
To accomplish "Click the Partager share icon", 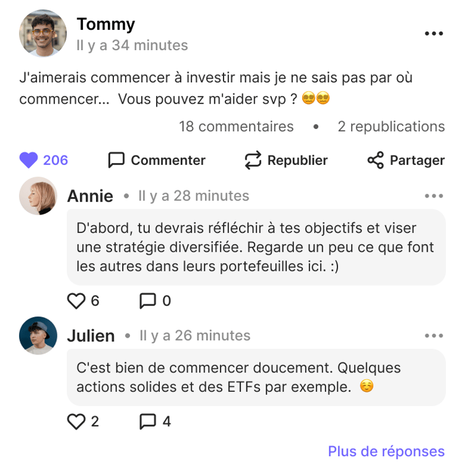I will (x=375, y=161).
